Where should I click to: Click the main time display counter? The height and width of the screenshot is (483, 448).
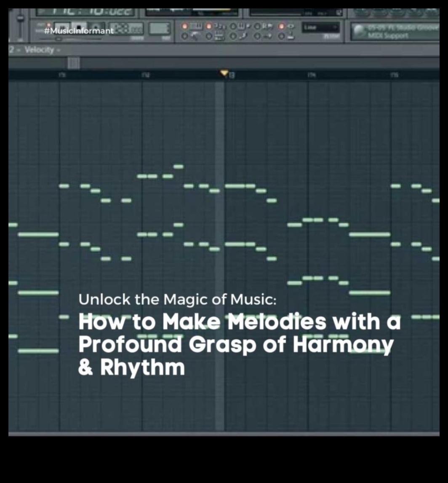85,12
